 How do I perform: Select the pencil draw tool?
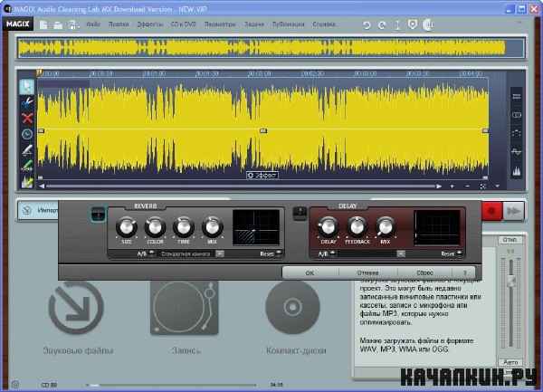click(x=27, y=149)
